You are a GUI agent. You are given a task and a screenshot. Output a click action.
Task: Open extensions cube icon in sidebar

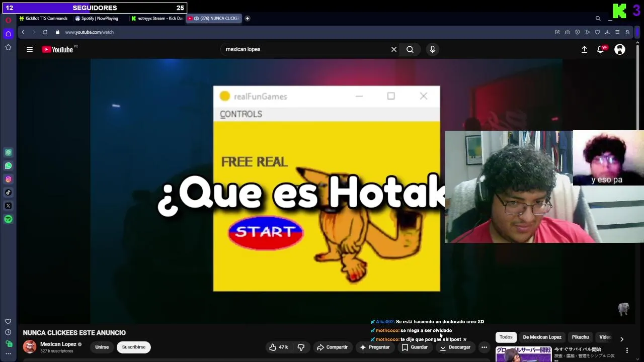8,344
